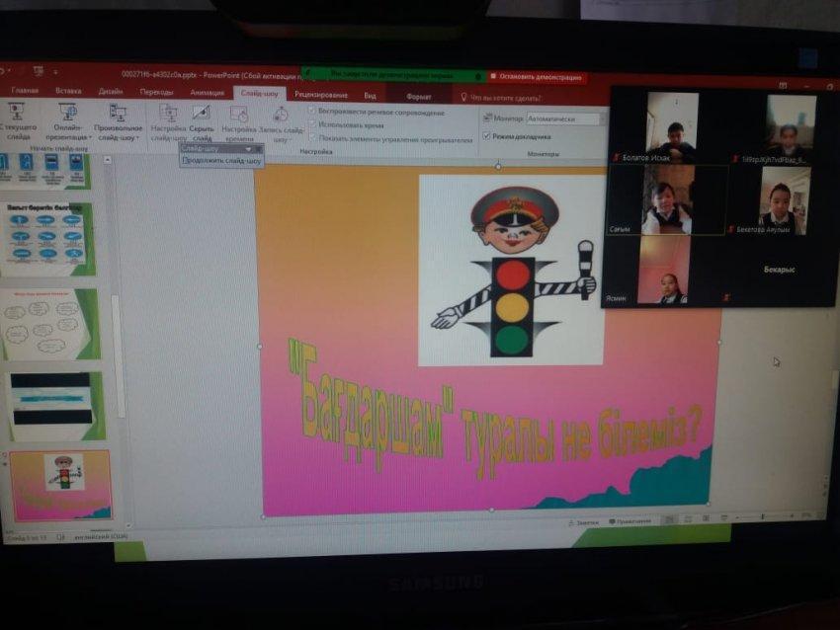This screenshot has width=840, height=630.
Task: Toggle play narrations checkbox
Action: click(x=311, y=111)
